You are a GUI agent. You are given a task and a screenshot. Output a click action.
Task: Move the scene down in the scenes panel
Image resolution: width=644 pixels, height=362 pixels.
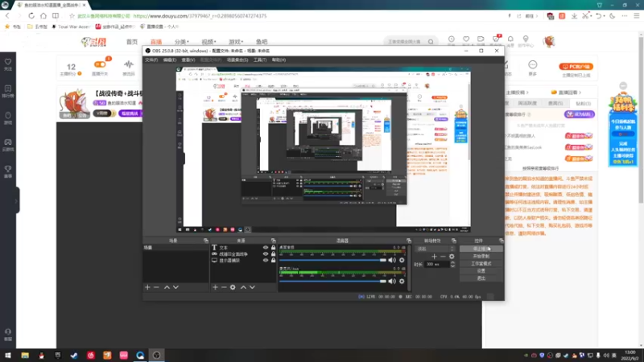tap(175, 287)
